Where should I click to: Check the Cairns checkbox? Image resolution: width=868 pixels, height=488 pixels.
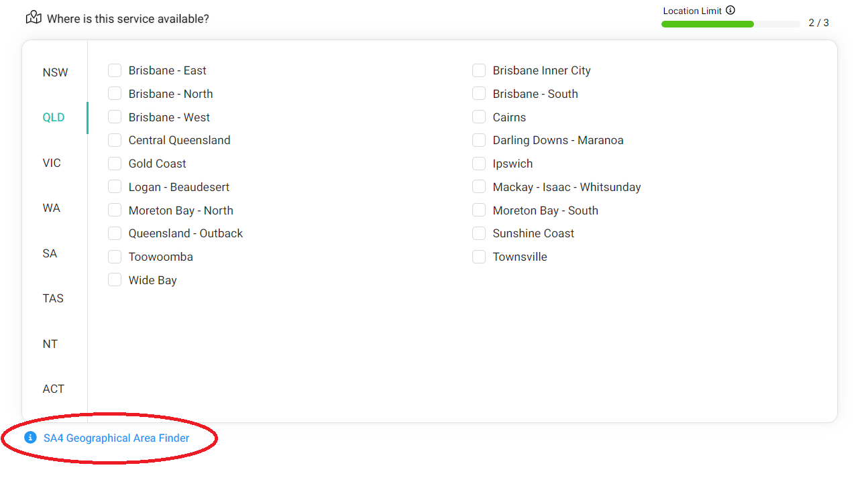tap(479, 117)
